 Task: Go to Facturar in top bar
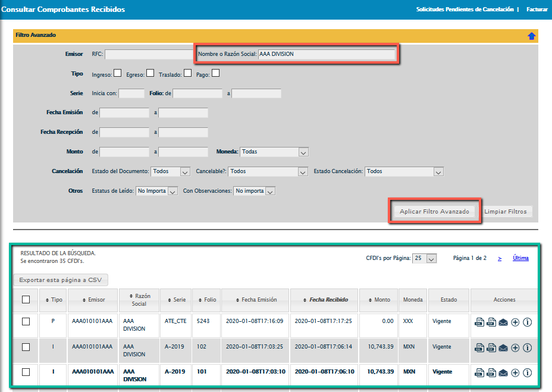537,10
